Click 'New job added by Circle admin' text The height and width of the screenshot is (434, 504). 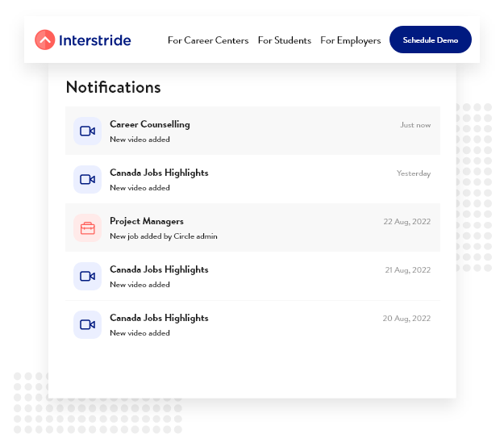click(164, 236)
